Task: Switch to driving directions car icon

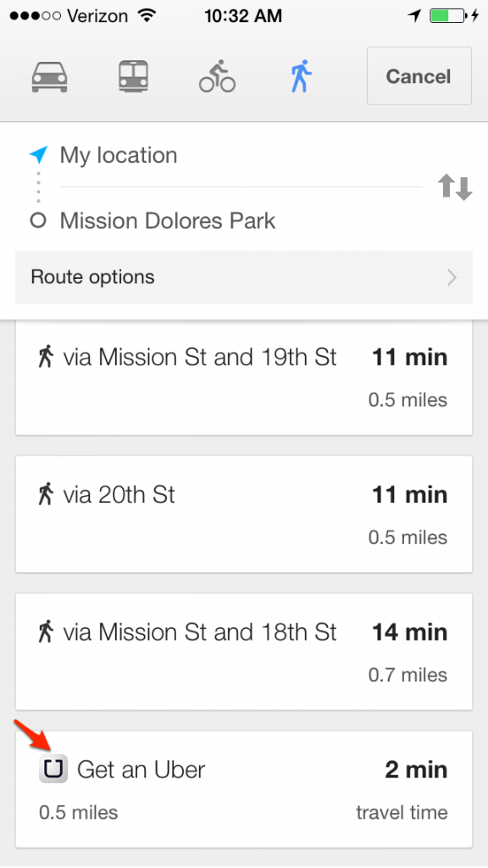Action: (50, 76)
